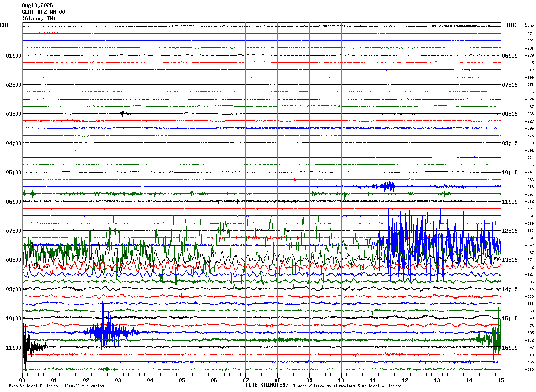This screenshot has height=392, width=536.
Task: Click the 16:15 UTC time label
Action: point(510,348)
